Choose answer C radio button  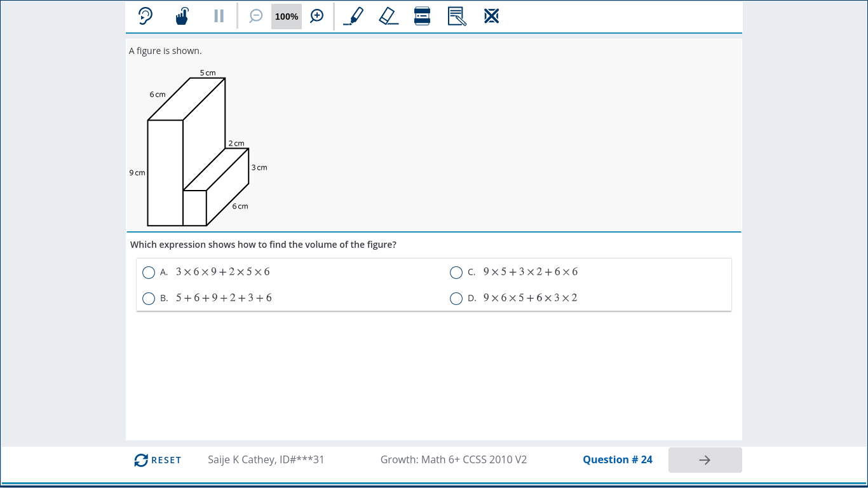tap(456, 273)
